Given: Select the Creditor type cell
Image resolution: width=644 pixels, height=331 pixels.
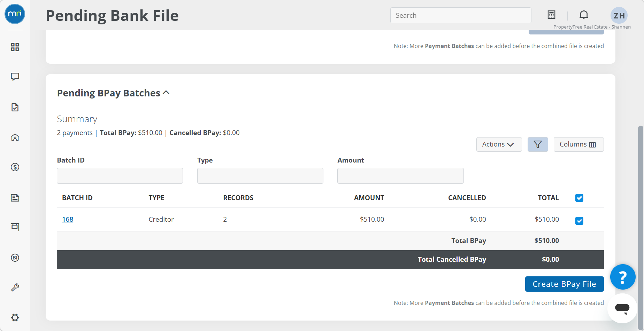Looking at the screenshot, I should (x=161, y=219).
